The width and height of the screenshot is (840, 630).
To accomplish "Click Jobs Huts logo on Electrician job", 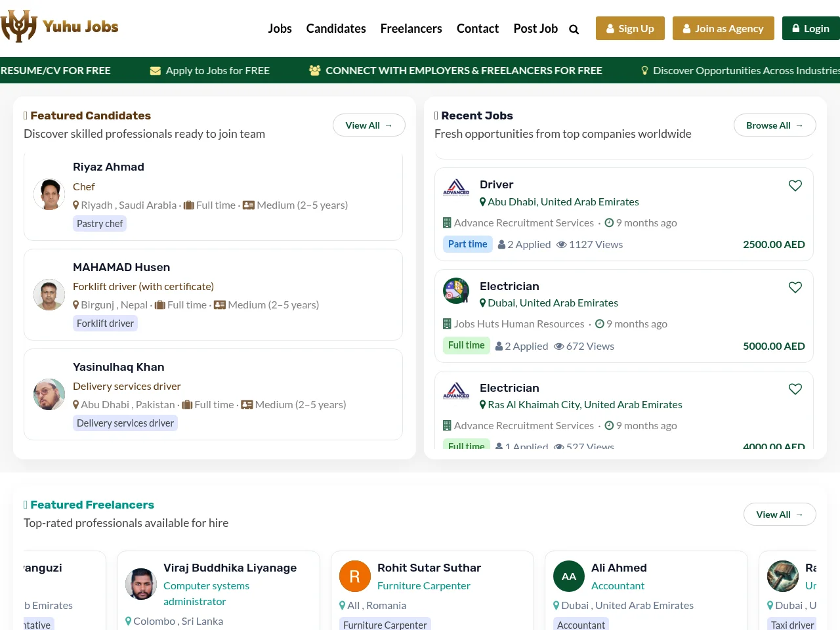I will tap(456, 291).
